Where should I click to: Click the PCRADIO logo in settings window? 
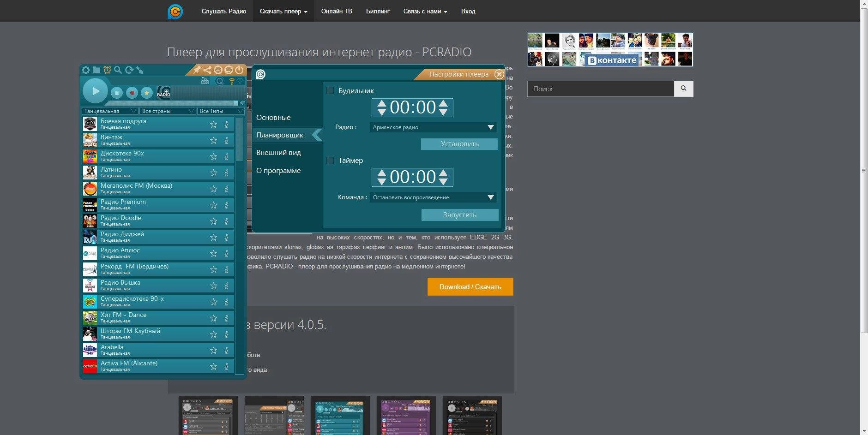(x=261, y=74)
